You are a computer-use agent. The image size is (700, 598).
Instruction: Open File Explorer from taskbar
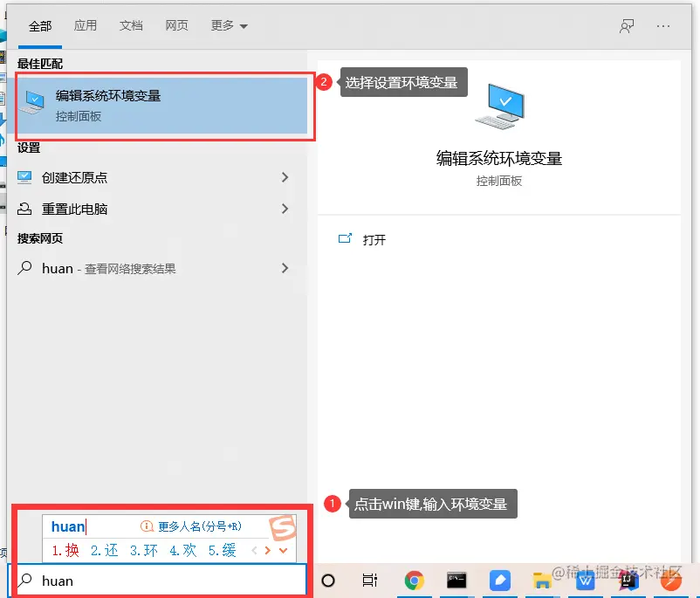(x=542, y=581)
